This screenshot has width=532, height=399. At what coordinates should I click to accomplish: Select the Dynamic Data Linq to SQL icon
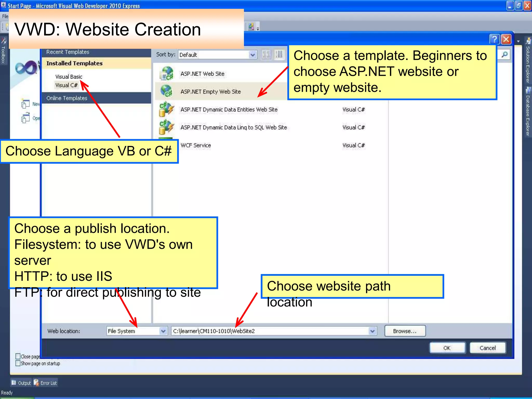coord(167,127)
